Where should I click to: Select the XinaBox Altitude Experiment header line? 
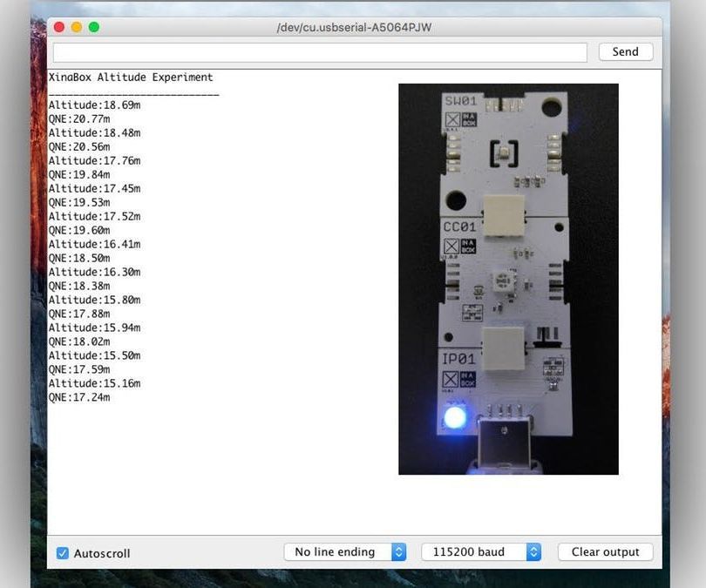131,78
